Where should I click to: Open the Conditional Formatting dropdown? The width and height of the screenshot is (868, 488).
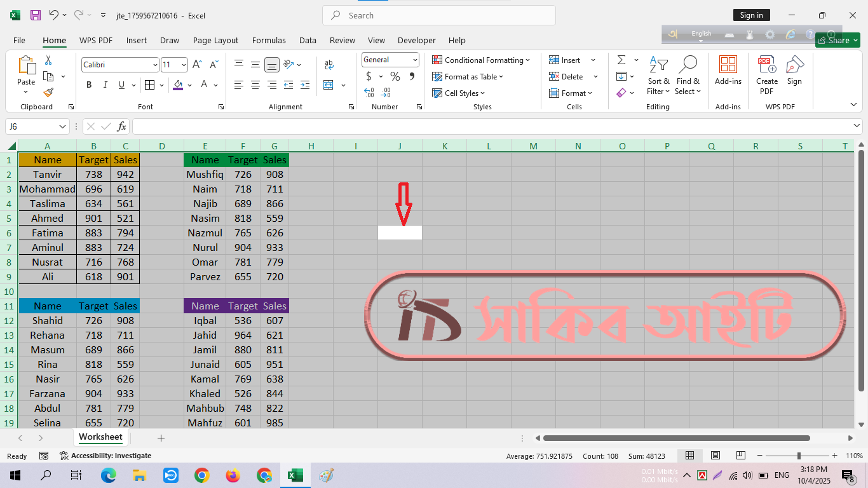[481, 60]
